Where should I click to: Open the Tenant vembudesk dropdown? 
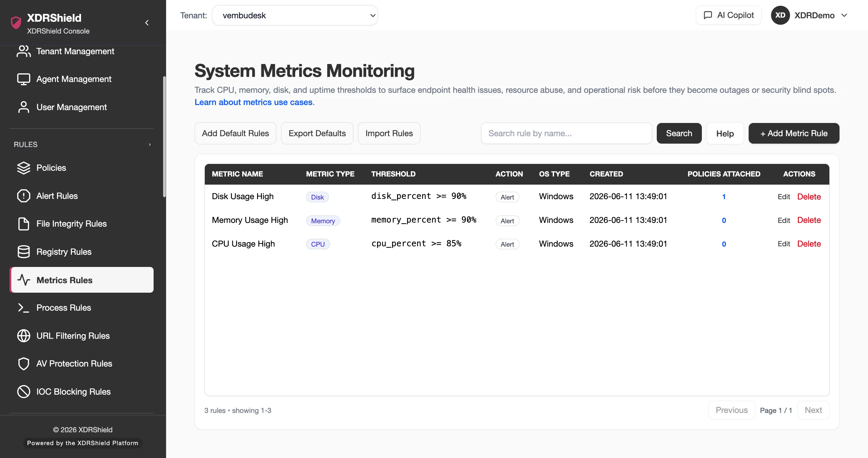(x=295, y=15)
